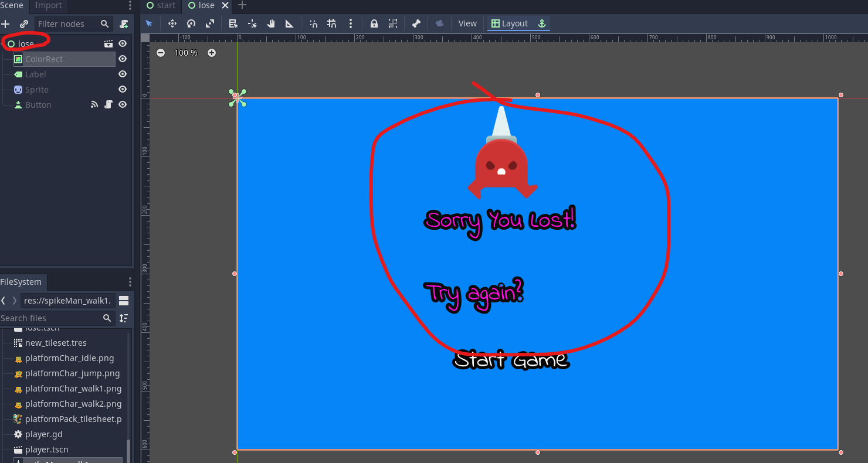Zoom in with the plus button
868x463 pixels.
(212, 53)
